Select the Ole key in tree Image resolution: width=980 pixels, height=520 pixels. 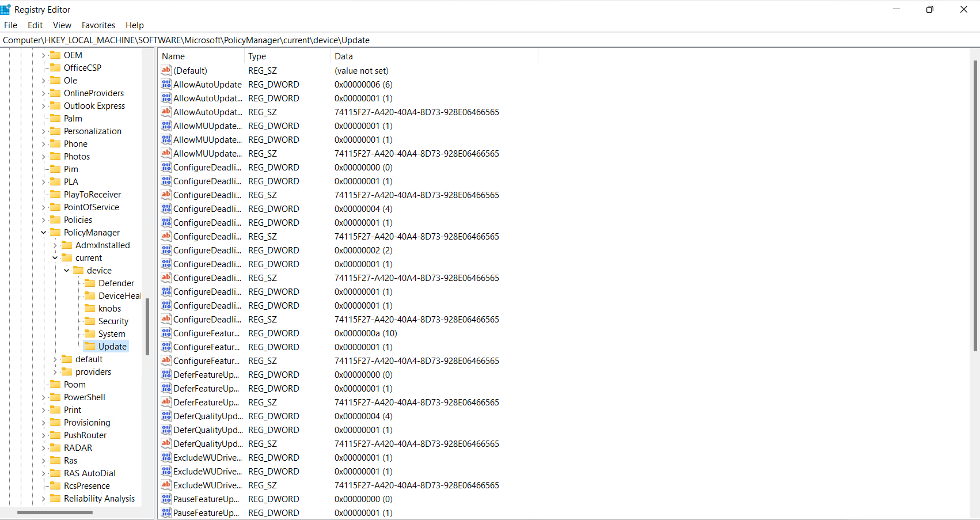point(70,81)
